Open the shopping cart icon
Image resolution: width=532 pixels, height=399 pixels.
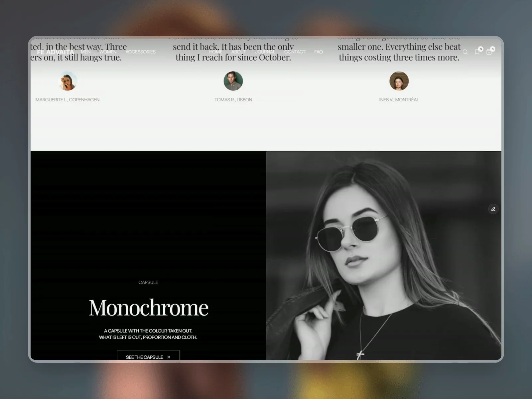[489, 52]
